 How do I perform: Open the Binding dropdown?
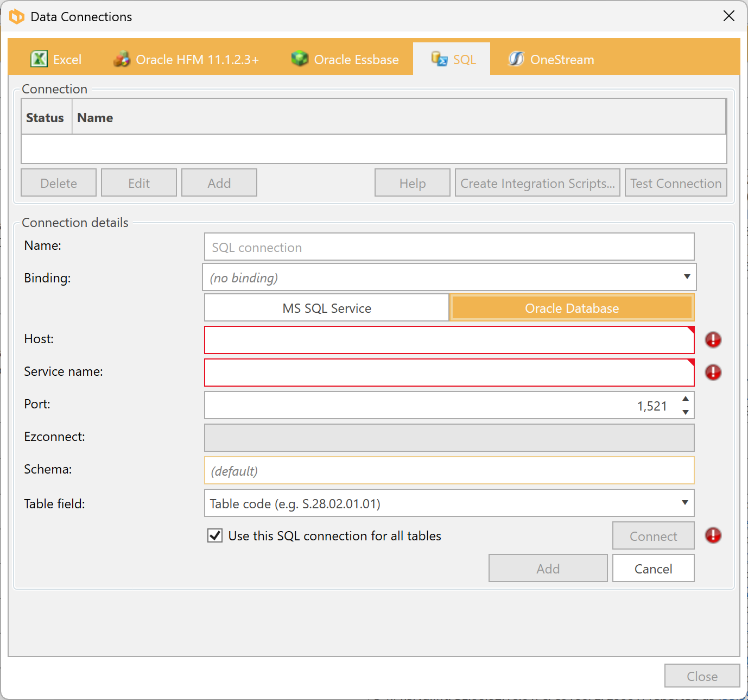point(687,277)
